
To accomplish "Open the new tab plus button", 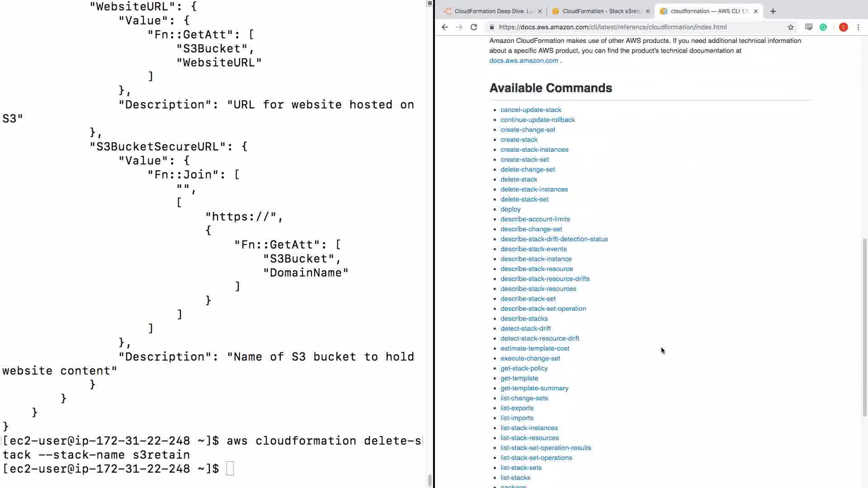I will [773, 11].
